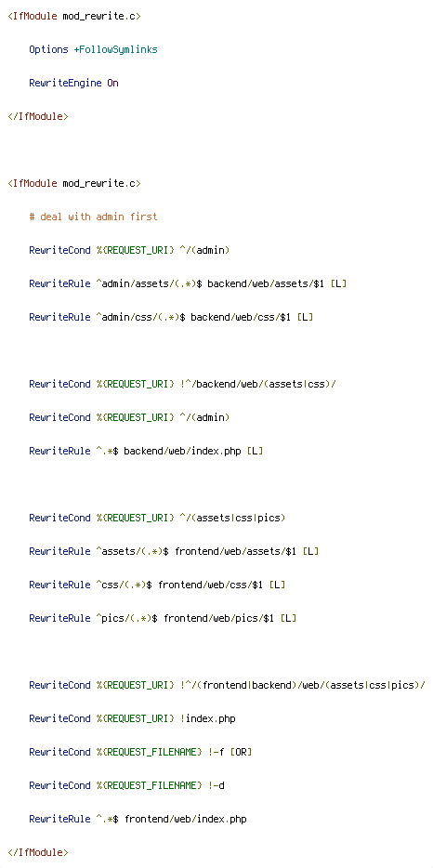Screen dimensions: 433x868
Task: Click the first opening IfModule mod_rewrite.c tag
Action: [74, 16]
